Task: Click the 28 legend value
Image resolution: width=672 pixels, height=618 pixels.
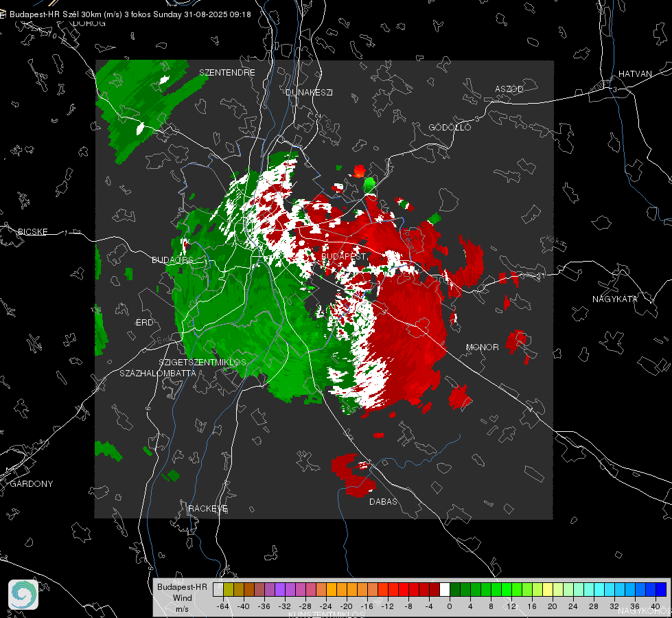Action: (x=594, y=606)
